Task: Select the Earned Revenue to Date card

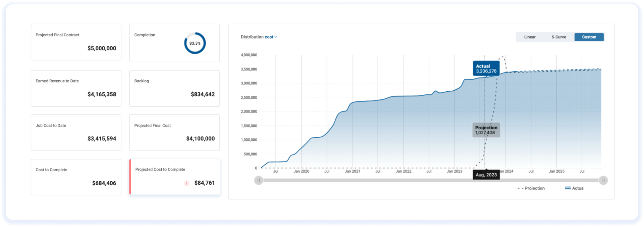Action: [x=76, y=88]
